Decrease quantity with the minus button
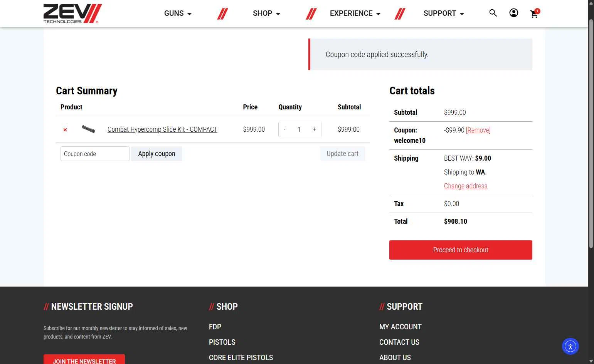 click(x=285, y=129)
